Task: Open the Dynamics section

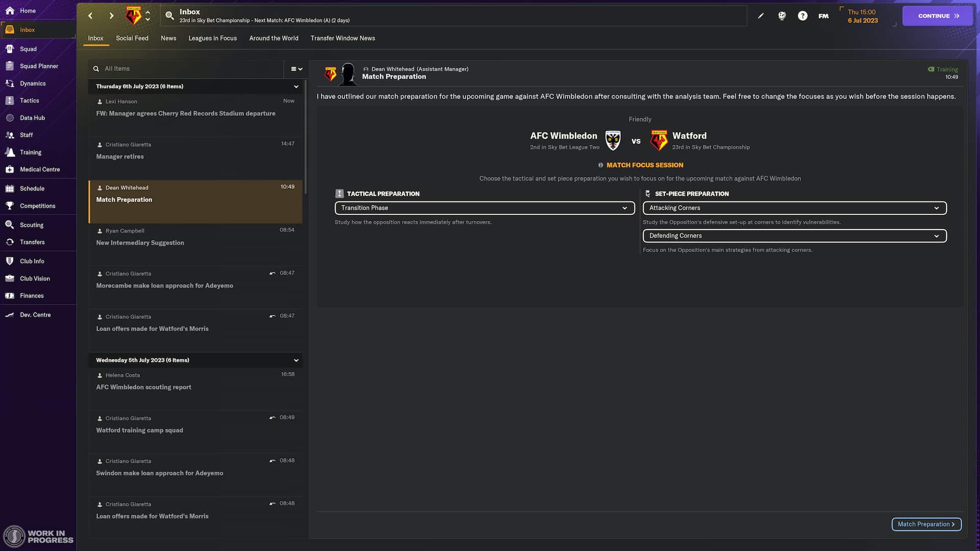Action: (x=33, y=83)
